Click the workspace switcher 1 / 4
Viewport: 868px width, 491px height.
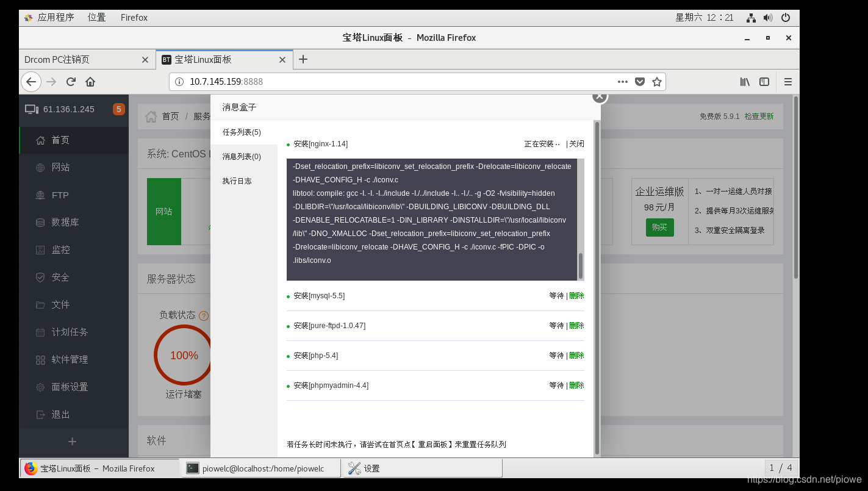(781, 468)
